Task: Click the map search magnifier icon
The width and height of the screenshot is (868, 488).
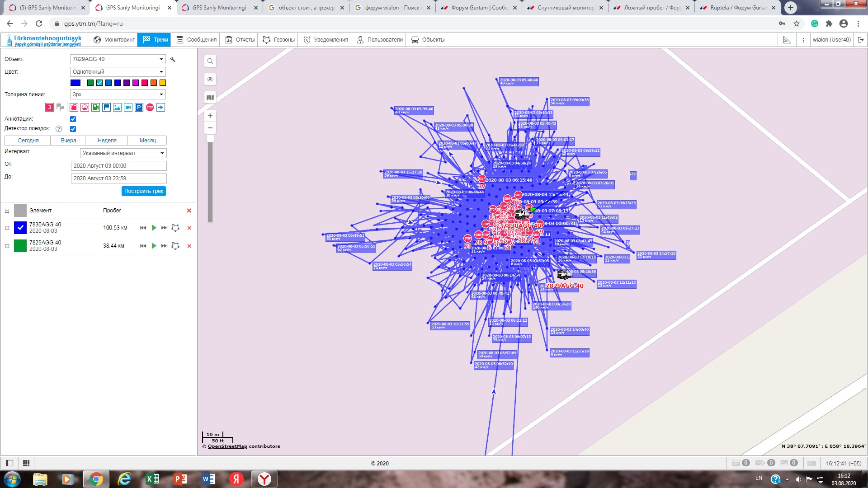Action: 210,61
